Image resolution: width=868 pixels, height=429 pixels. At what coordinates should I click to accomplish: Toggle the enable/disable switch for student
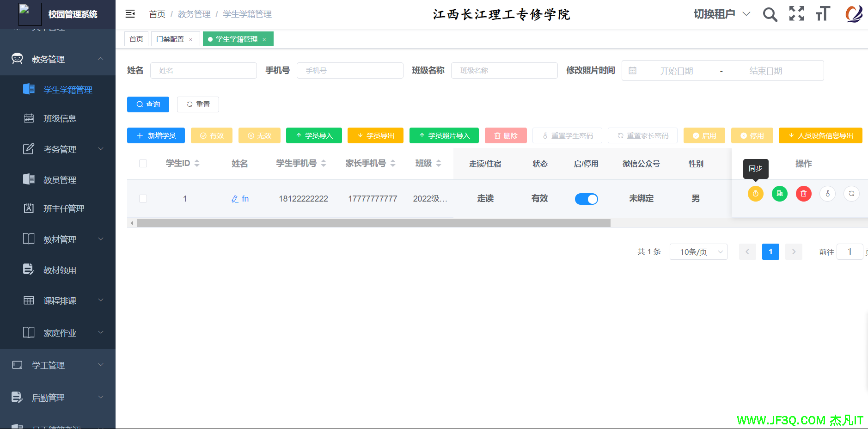click(586, 199)
